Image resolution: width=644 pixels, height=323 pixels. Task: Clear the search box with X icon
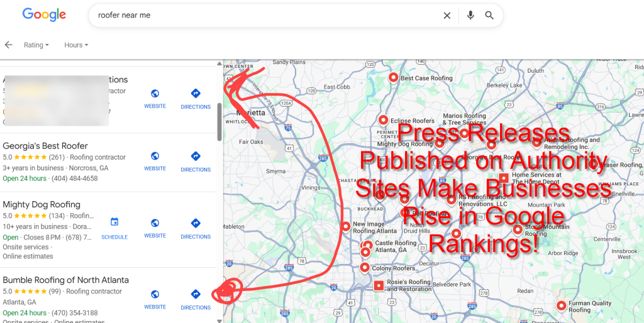[x=447, y=16]
